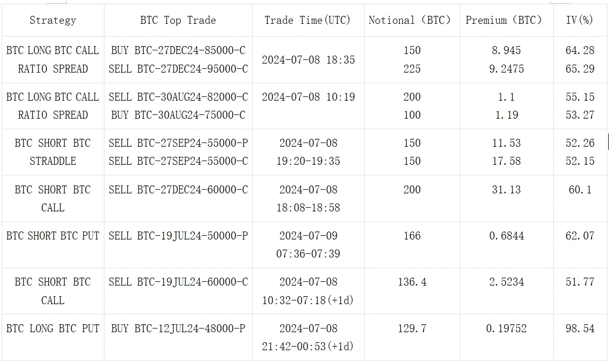Click the Notional (BTC) column header
The height and width of the screenshot is (364, 609).
coord(411,20)
